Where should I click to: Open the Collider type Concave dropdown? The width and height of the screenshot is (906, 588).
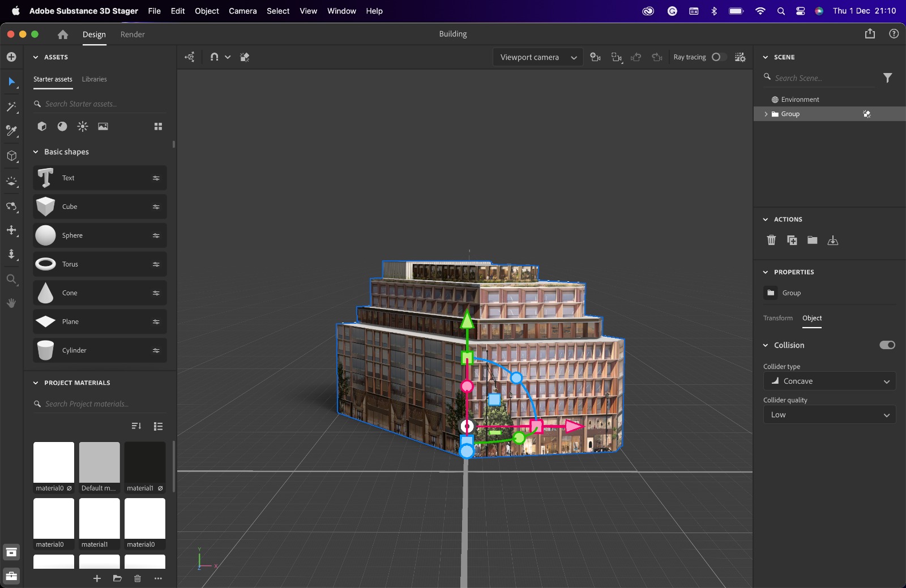[828, 381]
